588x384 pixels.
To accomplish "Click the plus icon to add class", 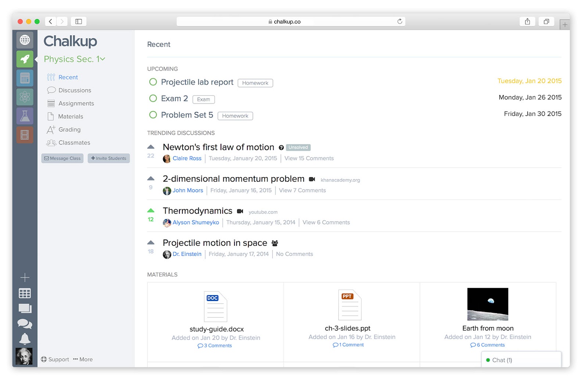I will coord(25,277).
